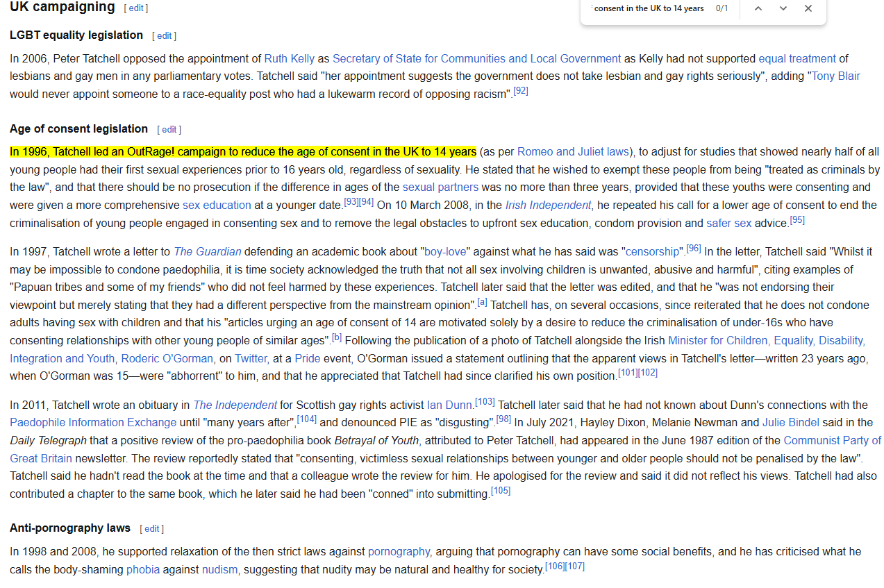The height and width of the screenshot is (588, 884).
Task: Open the sex education link
Action: pos(217,205)
